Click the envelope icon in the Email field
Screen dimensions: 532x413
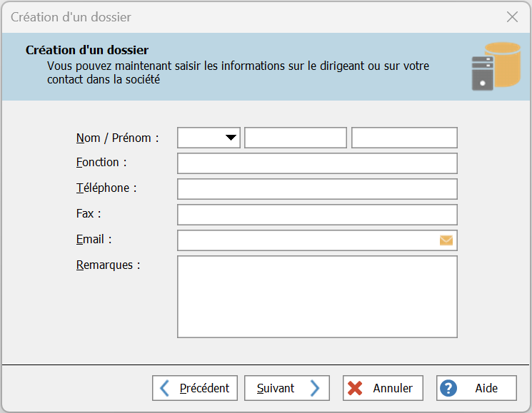(446, 240)
